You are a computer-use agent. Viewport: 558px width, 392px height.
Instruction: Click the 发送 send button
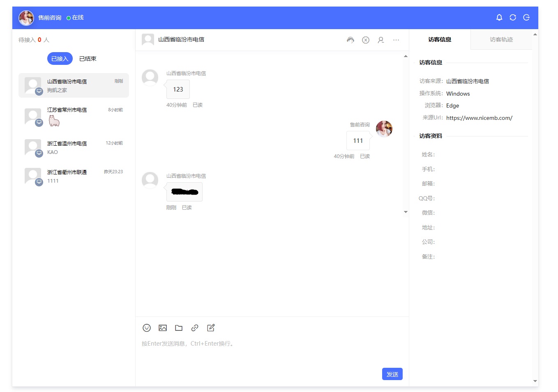click(392, 374)
